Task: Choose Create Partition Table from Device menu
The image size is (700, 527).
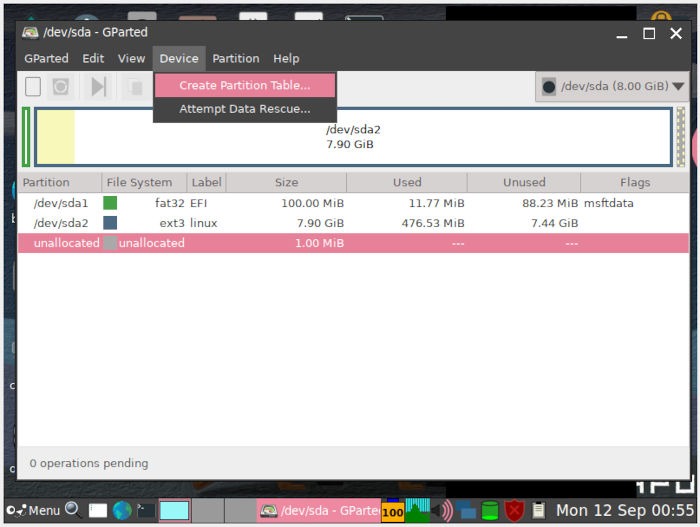Action: [x=245, y=85]
